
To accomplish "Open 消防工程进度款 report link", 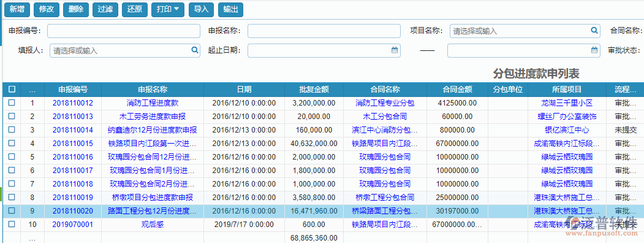I will [x=153, y=103].
